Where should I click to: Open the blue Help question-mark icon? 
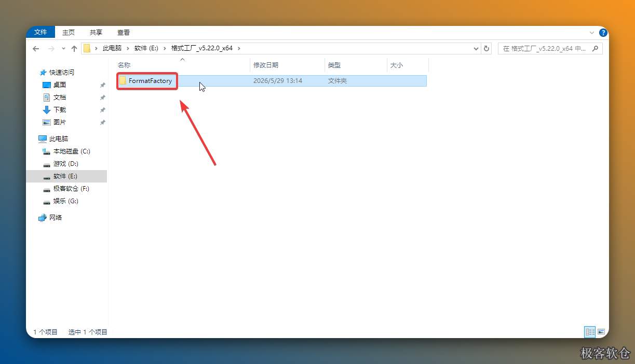click(603, 32)
